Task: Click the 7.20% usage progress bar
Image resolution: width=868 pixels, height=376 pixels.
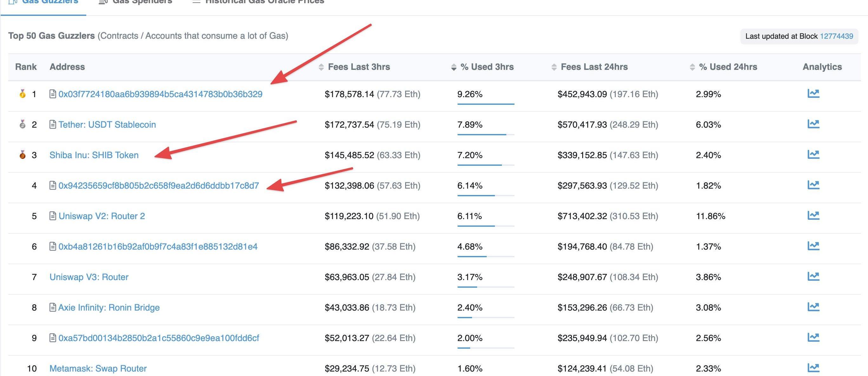Action: (486, 165)
